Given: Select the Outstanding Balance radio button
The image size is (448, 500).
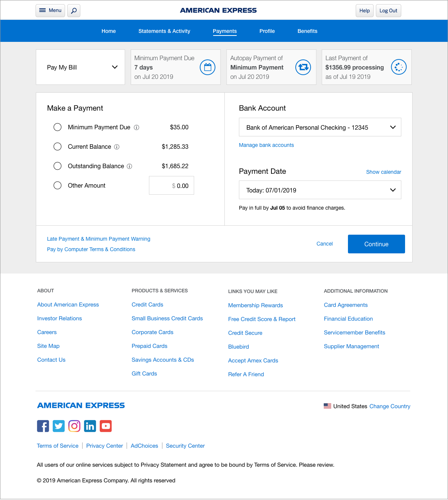Looking at the screenshot, I should [x=57, y=166].
